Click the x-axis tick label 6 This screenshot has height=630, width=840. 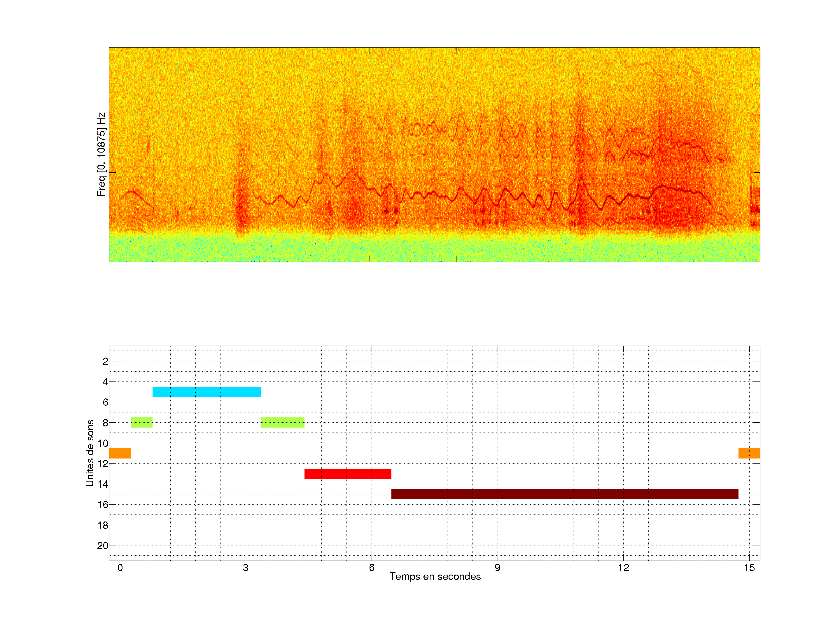click(371, 568)
